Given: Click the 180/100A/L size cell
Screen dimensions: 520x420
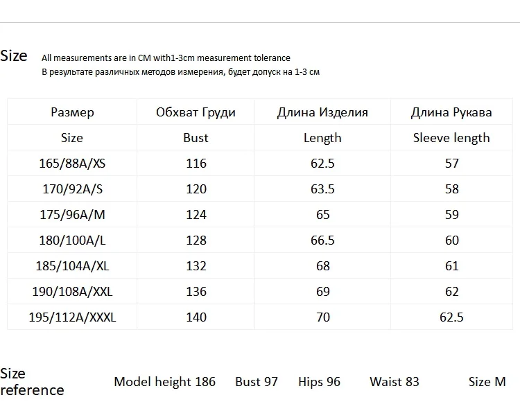Looking at the screenshot, I should click(x=72, y=240).
